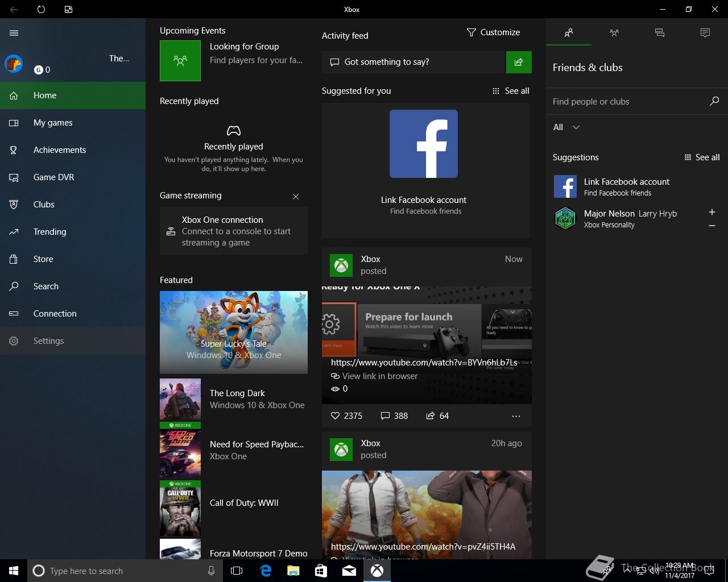The image size is (728, 582).
Task: Open Xbox avatar on the Now post
Action: 341,265
